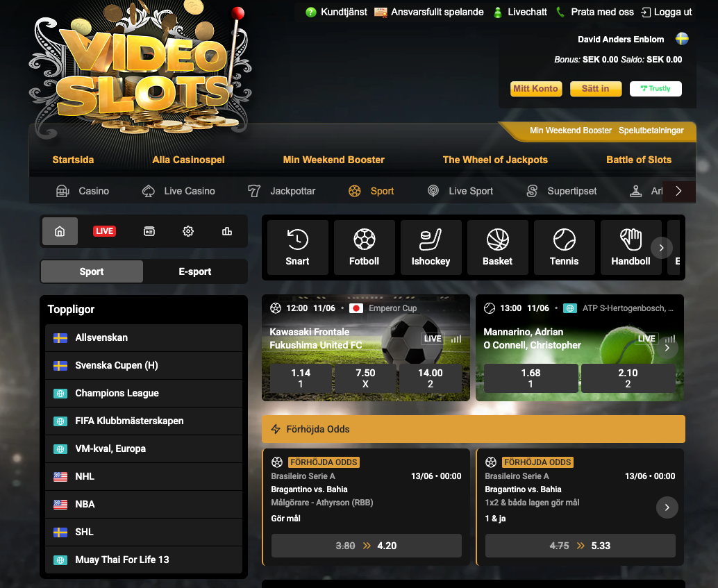Show more sport tiles with arrow
718x588 pixels.
click(x=661, y=248)
